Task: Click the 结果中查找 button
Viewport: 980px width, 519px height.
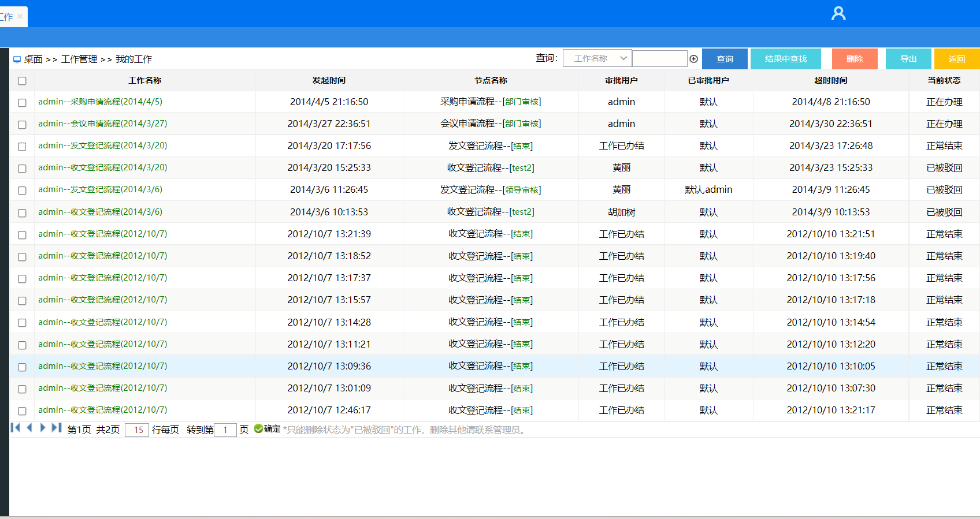Action: [785, 59]
